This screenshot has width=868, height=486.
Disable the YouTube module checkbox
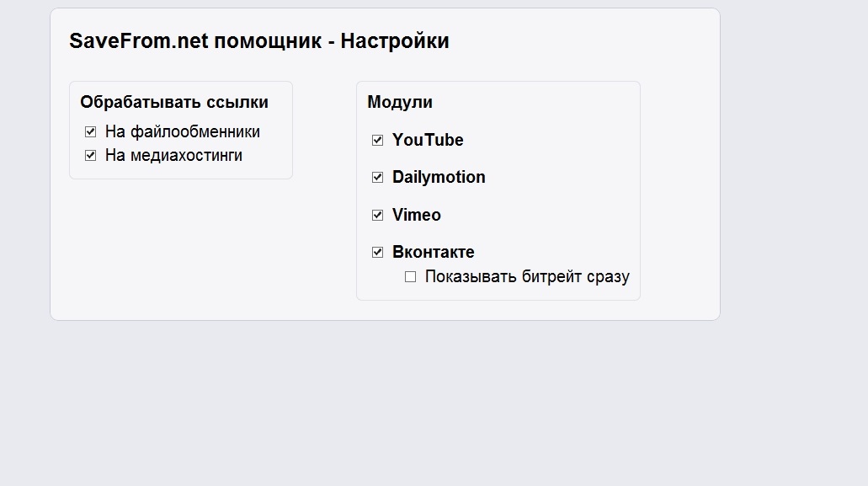click(378, 140)
